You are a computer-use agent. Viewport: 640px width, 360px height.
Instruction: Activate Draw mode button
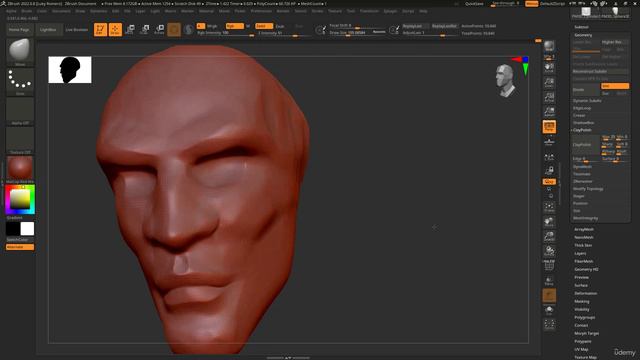[115, 29]
